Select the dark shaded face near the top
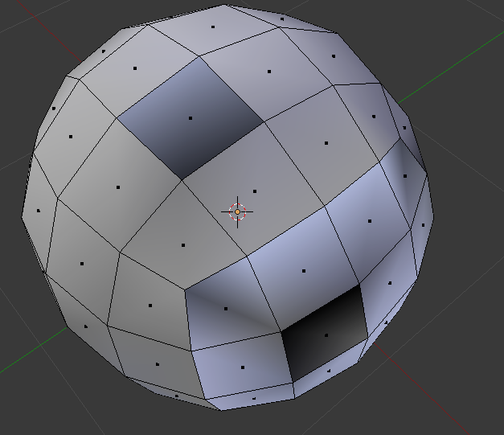 pos(191,118)
